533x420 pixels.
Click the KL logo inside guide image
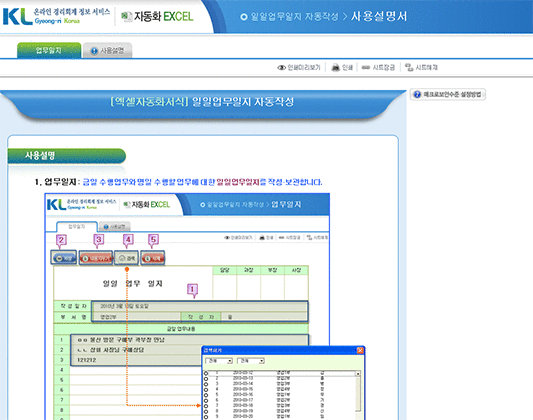coord(56,205)
